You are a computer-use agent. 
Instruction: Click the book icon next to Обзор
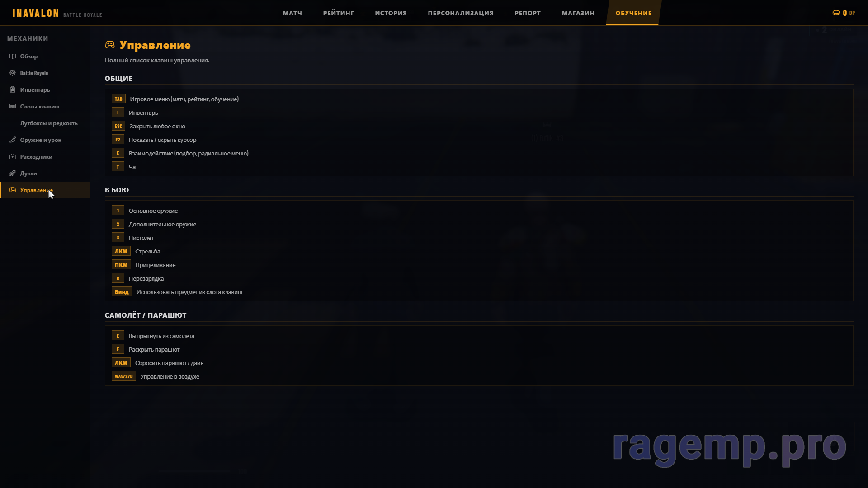(13, 56)
